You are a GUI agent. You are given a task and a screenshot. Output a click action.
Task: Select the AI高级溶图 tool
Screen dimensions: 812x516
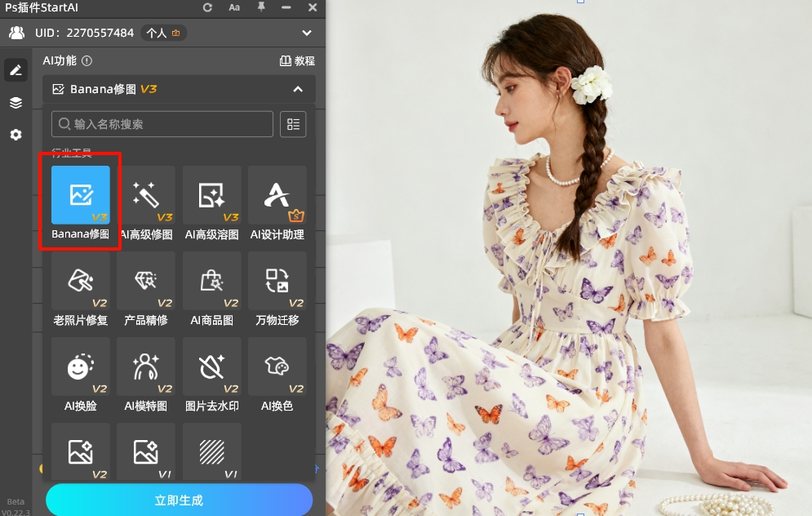click(211, 195)
